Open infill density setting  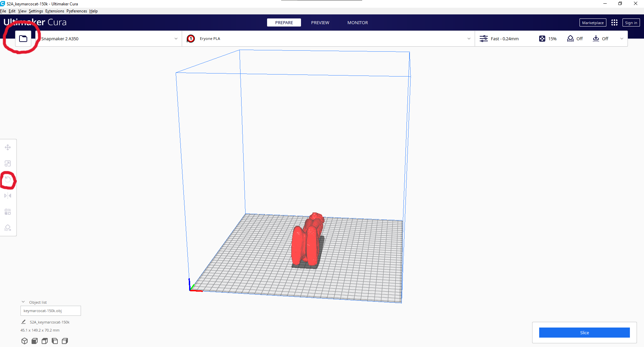click(548, 38)
